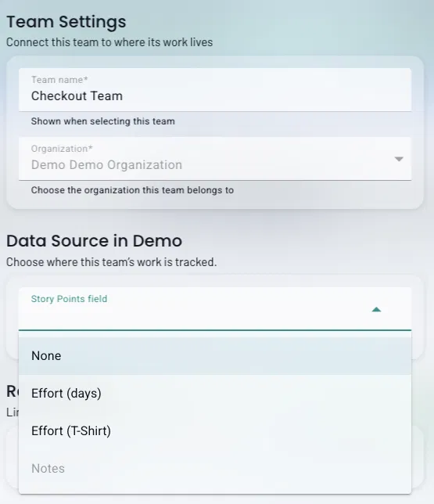Collapse the Story Points field arrow
Screen dimensions: 434x504
[376, 310]
